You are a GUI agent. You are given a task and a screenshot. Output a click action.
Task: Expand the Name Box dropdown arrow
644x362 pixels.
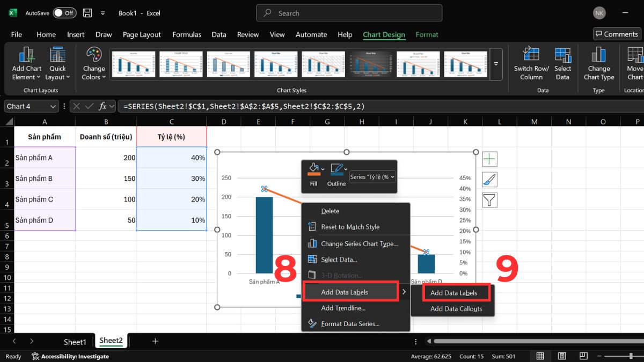coord(53,106)
